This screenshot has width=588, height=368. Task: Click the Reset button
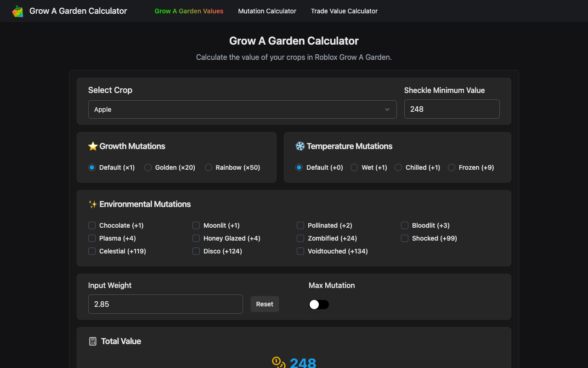(x=265, y=304)
